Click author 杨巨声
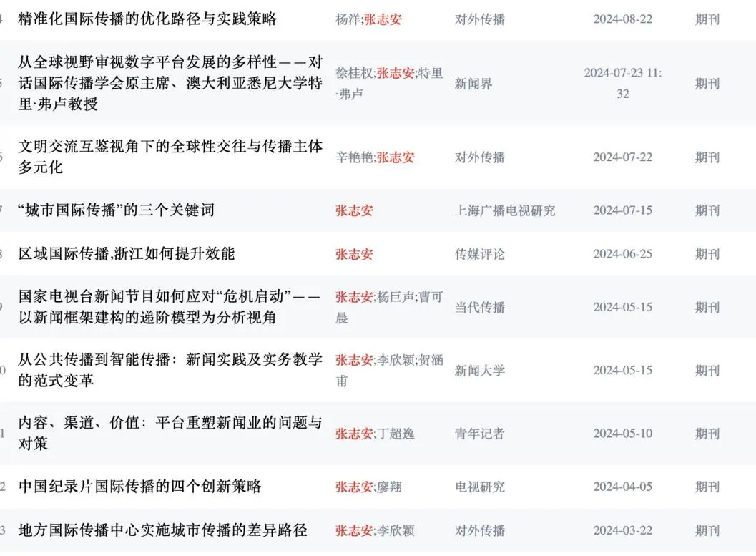Viewport: 756px width, 556px height. click(396, 296)
